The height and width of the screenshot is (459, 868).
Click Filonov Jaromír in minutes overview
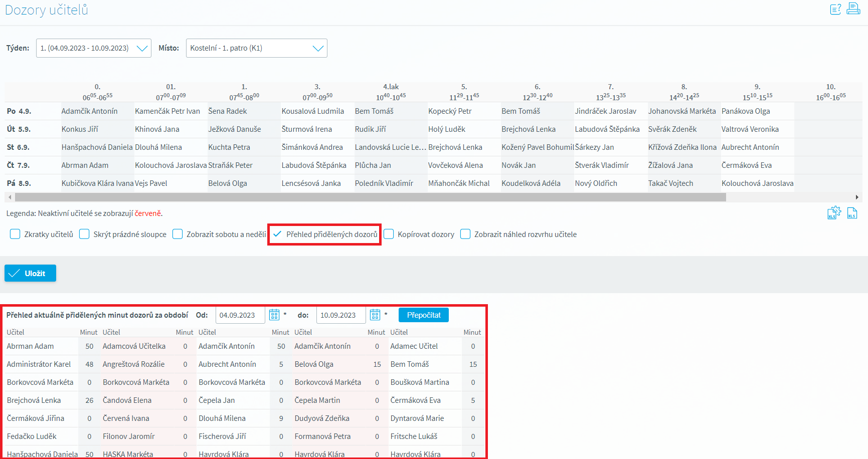pyautogui.click(x=129, y=436)
